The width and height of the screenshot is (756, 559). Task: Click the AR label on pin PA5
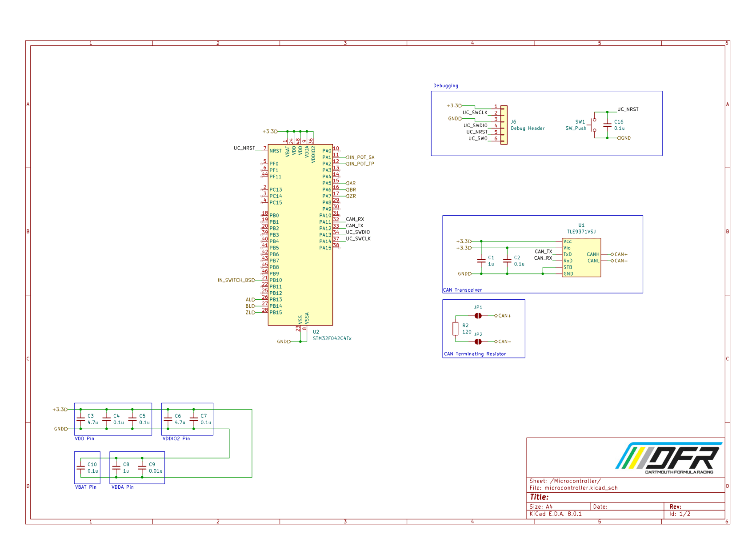tap(351, 183)
